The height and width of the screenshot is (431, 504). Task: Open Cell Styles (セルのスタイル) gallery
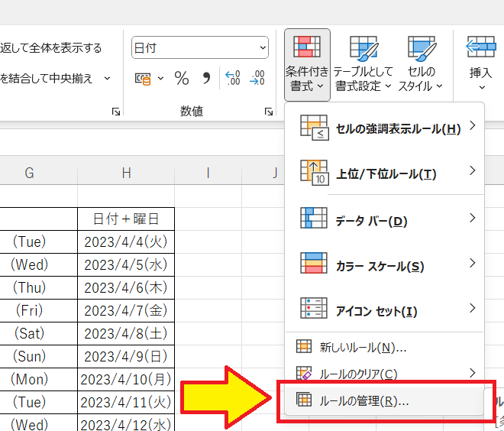coord(421,64)
